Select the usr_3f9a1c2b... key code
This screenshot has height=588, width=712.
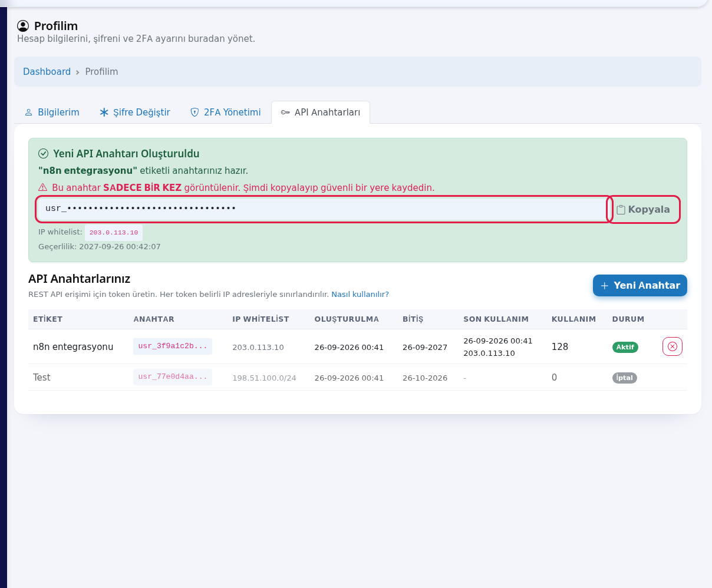pyautogui.click(x=173, y=346)
